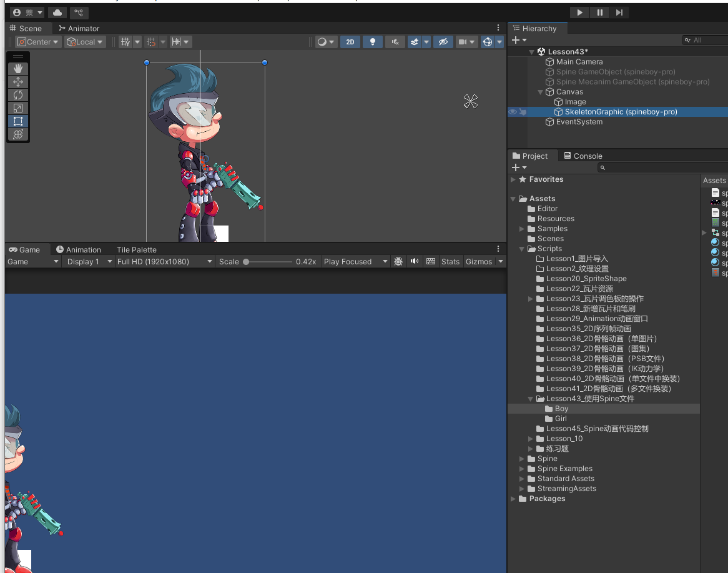
Task: Select the Project tab
Action: (529, 156)
